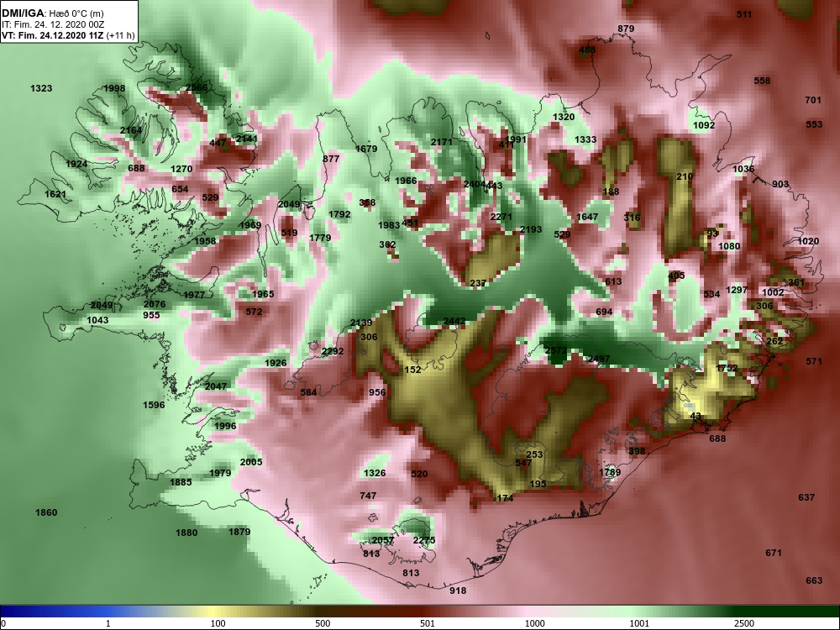840x630 pixels.
Task: Click the map value 1647
Action: click(587, 217)
